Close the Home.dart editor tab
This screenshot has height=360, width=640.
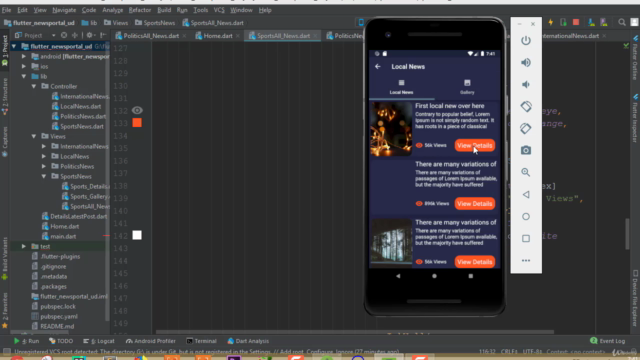[238, 36]
